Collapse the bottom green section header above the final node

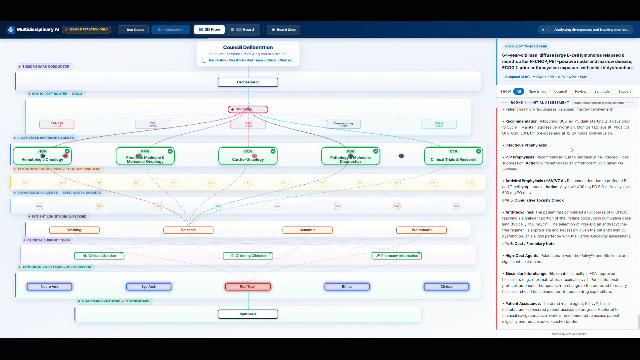click(x=114, y=301)
